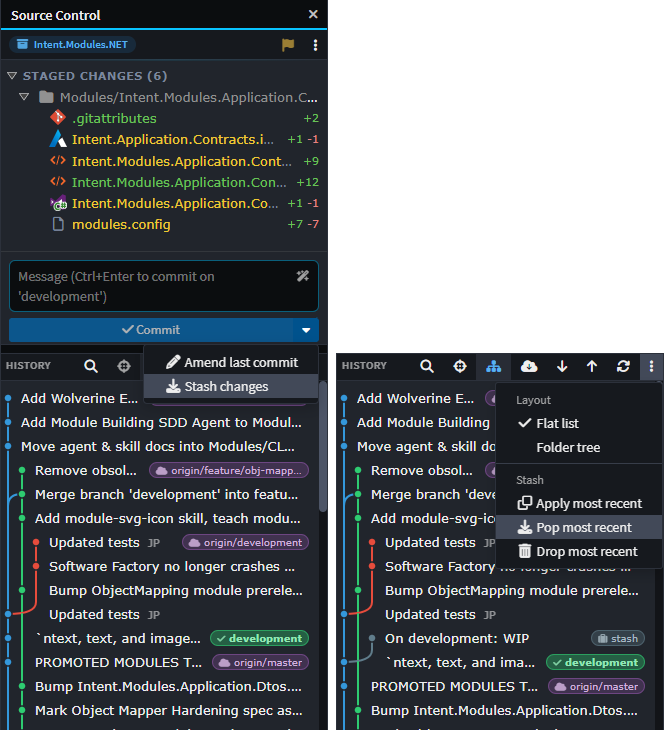This screenshot has width=664, height=730.
Task: Select left History commit 'Bump Intent.Modules.Application.Dtos....'
Action: click(x=168, y=687)
